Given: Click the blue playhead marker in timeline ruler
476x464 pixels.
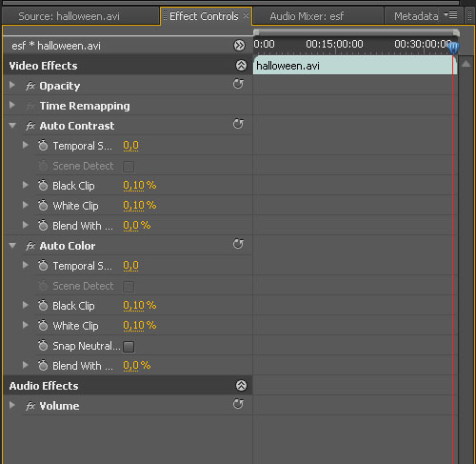Looking at the screenshot, I should (453, 48).
